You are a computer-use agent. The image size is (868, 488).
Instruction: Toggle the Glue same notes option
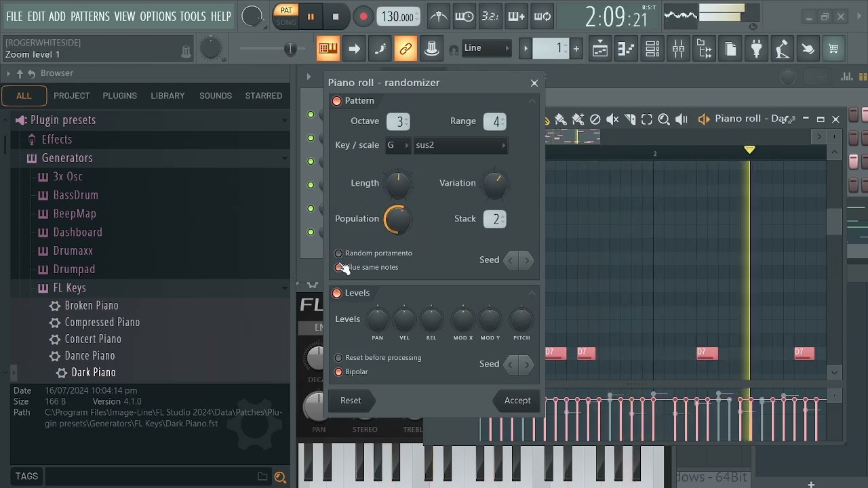(338, 268)
